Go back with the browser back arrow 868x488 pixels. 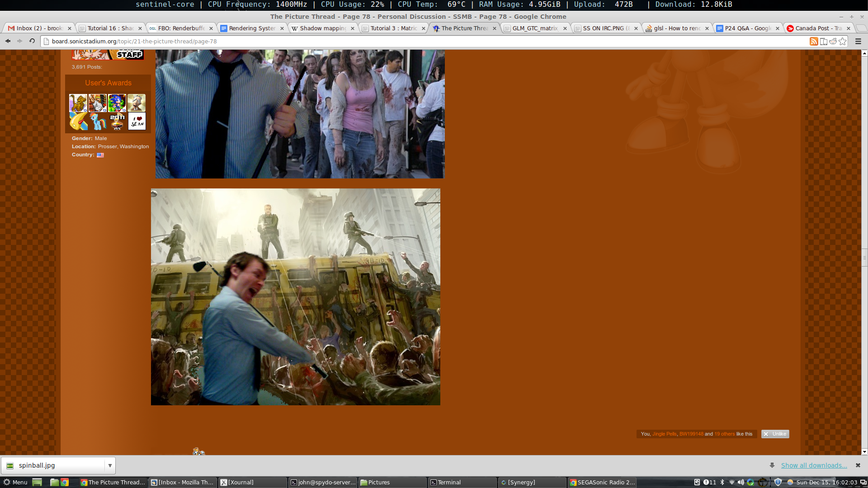(x=8, y=41)
